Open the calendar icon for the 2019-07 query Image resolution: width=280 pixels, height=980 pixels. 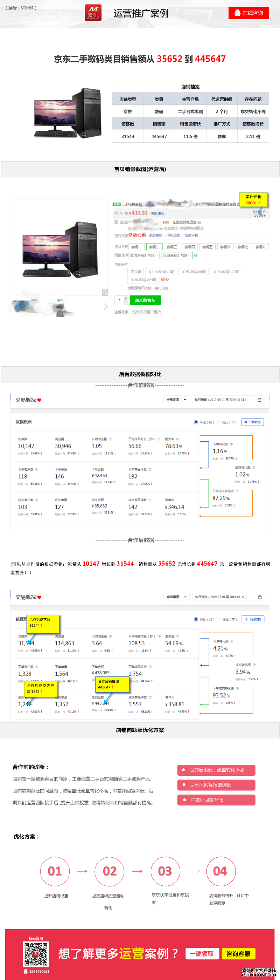pyautogui.click(x=260, y=597)
